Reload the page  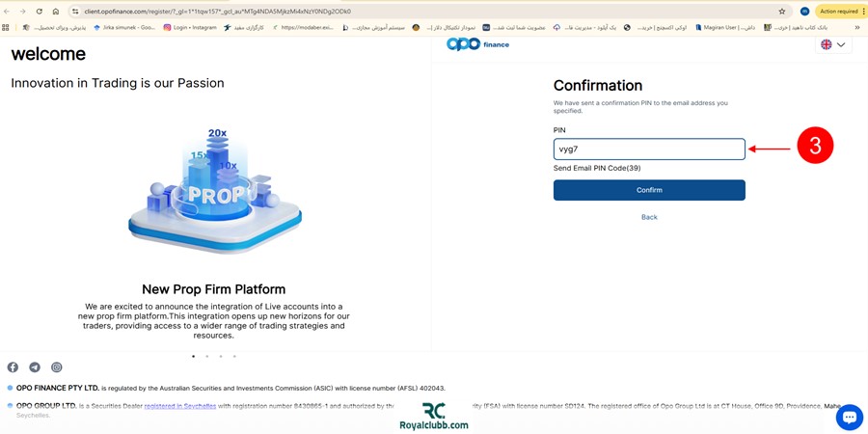point(40,12)
